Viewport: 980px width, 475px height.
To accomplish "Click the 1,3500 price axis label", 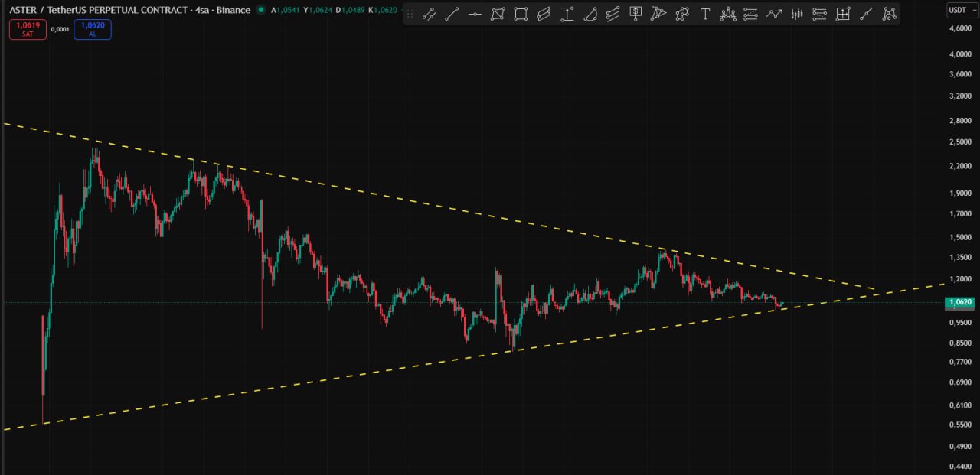I will [961, 257].
